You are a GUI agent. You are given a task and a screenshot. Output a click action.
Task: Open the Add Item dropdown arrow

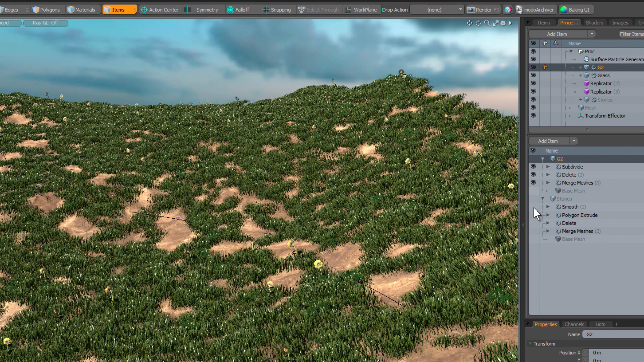point(592,34)
